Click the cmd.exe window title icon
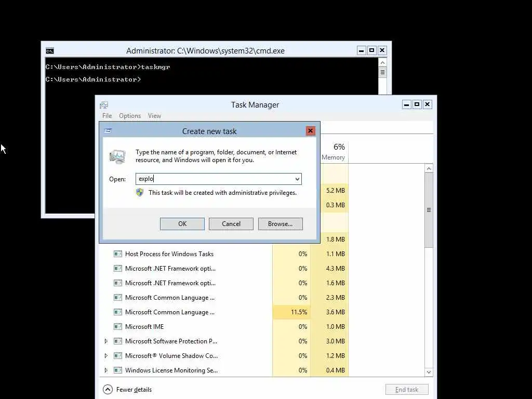 coord(50,51)
